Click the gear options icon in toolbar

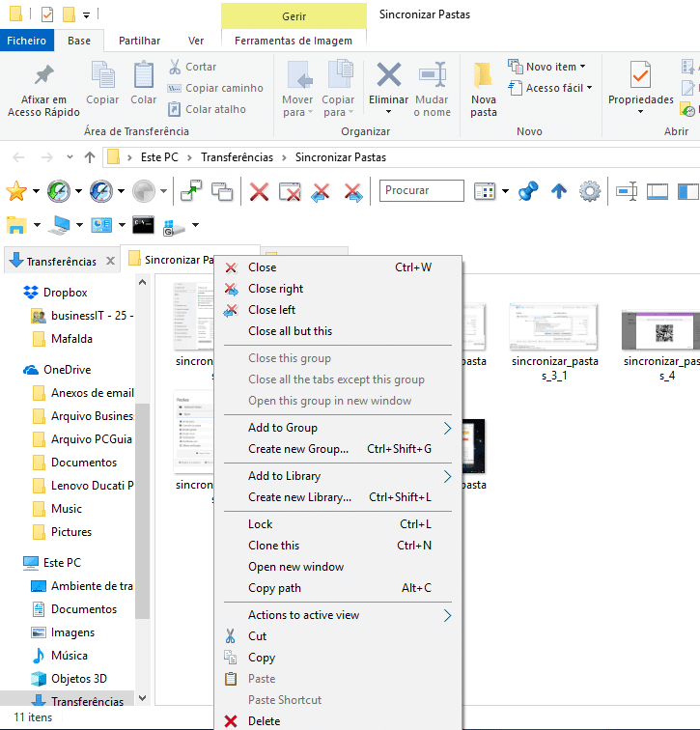(589, 191)
